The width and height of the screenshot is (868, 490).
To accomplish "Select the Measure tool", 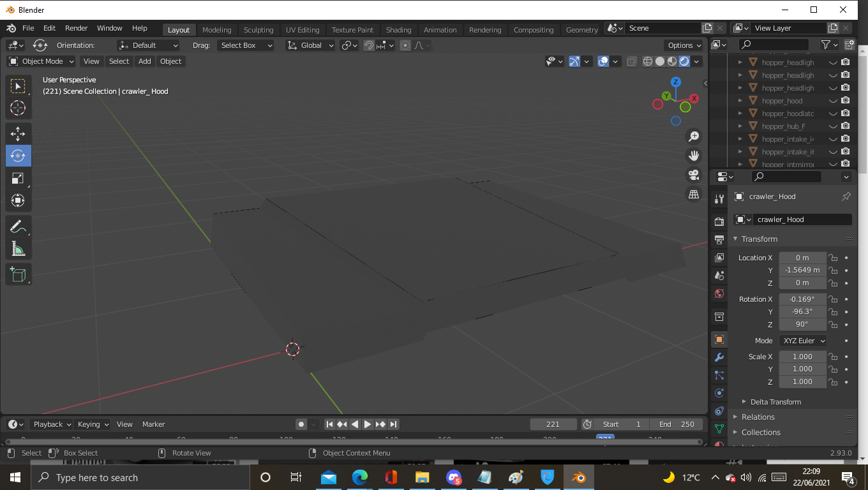I will [18, 249].
